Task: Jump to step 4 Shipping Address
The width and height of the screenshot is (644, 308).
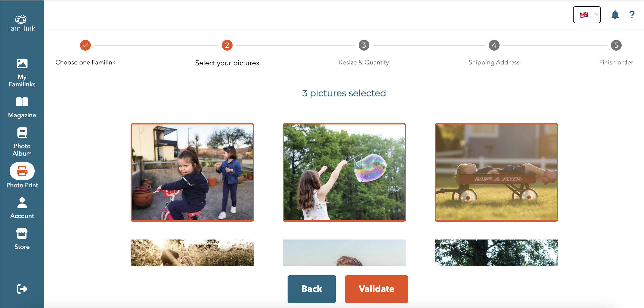Action: 494,45
